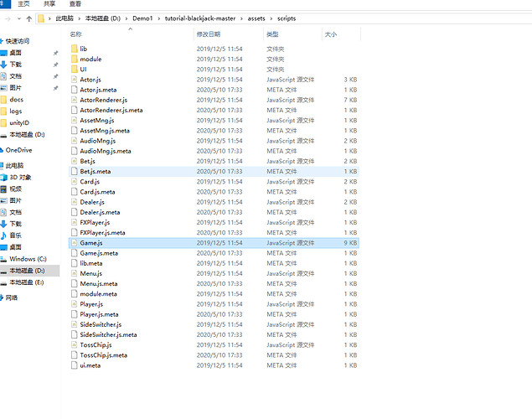
Task: Expand chevron after Demo1 in address bar
Action: pyautogui.click(x=159, y=18)
